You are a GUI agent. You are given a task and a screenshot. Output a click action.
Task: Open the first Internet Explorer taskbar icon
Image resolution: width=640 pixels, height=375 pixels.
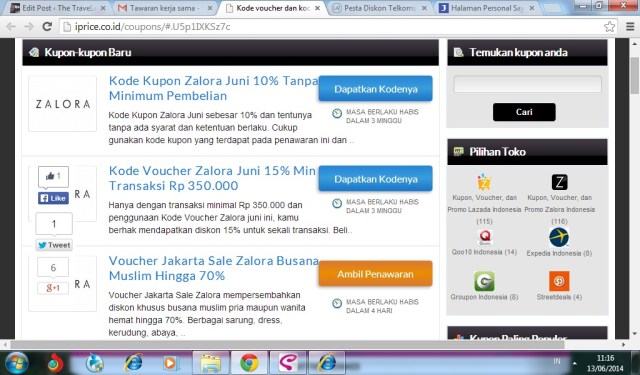pos(133,363)
